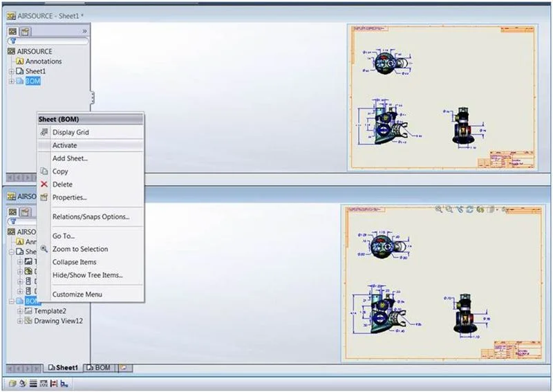Click Display Grid in the context menu
This screenshot has width=553, height=392.
point(91,132)
